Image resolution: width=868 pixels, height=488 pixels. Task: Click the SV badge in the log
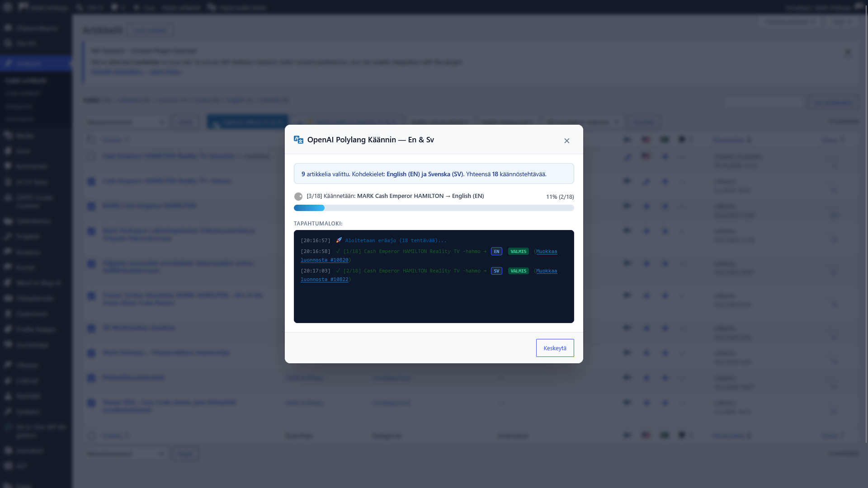click(496, 271)
